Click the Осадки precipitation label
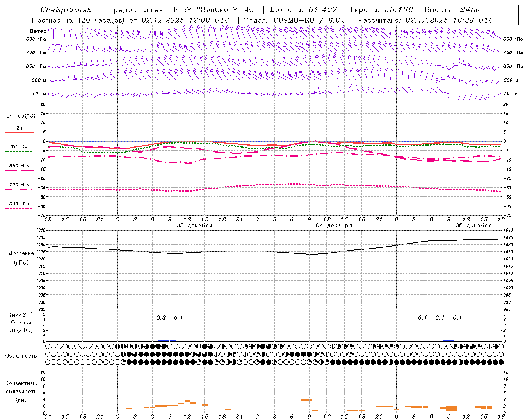The image size is (525, 420). (21, 322)
